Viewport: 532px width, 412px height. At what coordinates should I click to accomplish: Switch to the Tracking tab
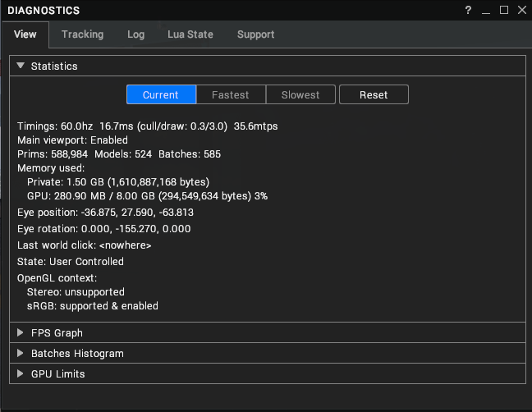point(82,34)
